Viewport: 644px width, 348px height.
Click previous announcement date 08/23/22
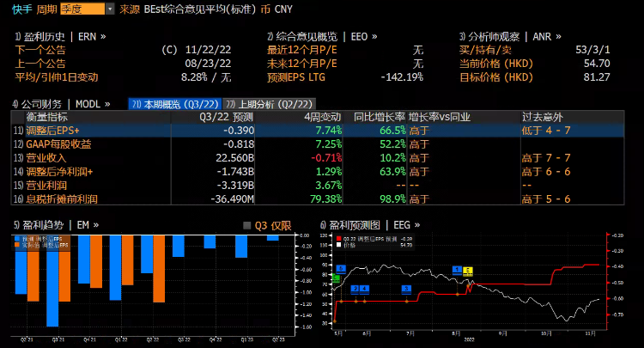[208, 64]
